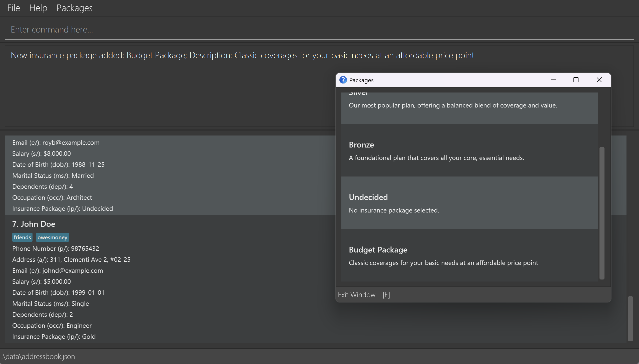Select the Undecided package card
Viewport: 639px width, 364px height.
469,203
